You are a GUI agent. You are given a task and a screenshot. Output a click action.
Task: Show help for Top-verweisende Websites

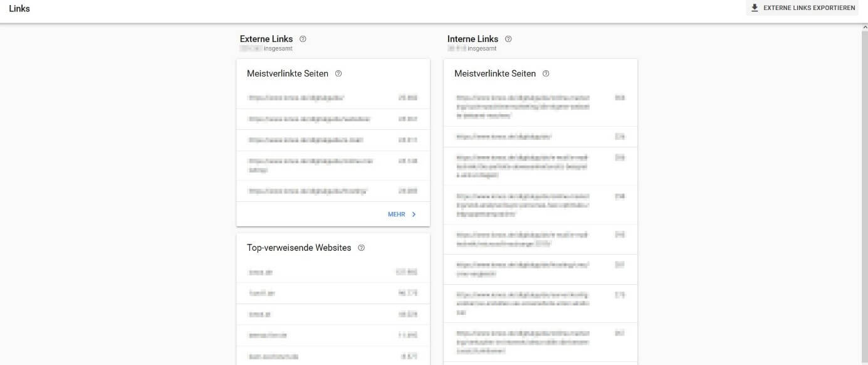(361, 248)
